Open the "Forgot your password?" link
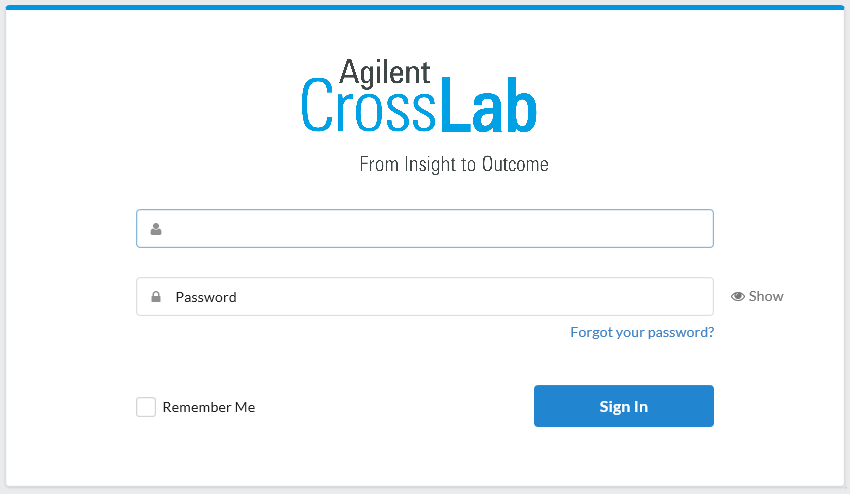The width and height of the screenshot is (850, 494). (642, 332)
